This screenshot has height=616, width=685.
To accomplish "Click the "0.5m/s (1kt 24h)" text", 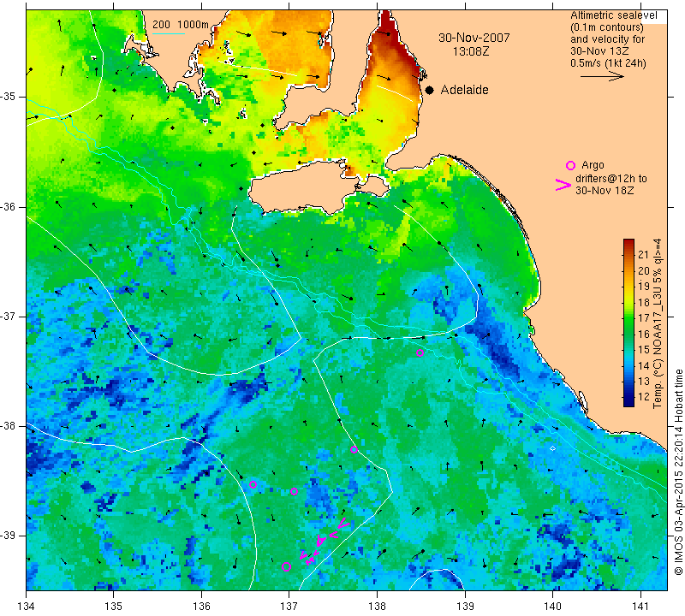I will click(x=608, y=63).
